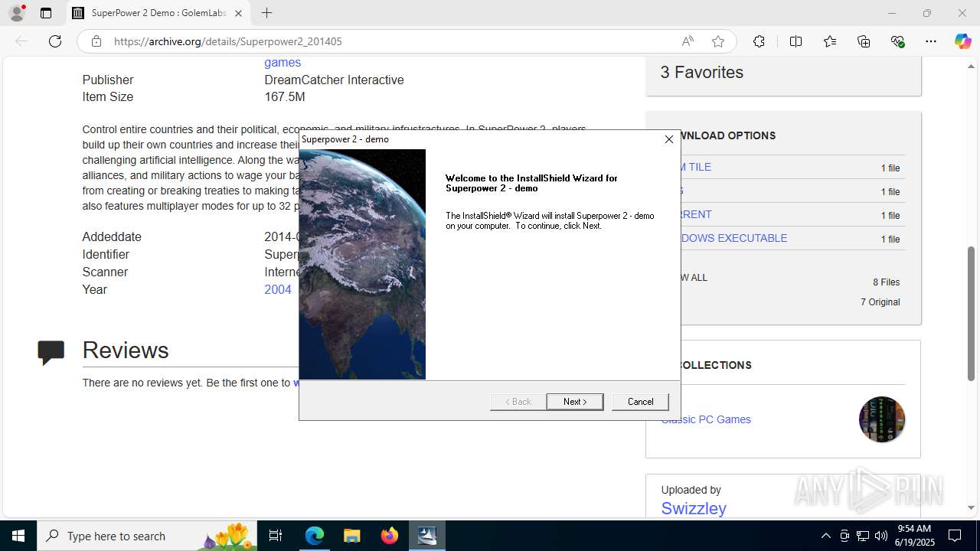Cancel the Superpower 2 demo installer
Viewport: 980px width, 551px height.
[640, 402]
